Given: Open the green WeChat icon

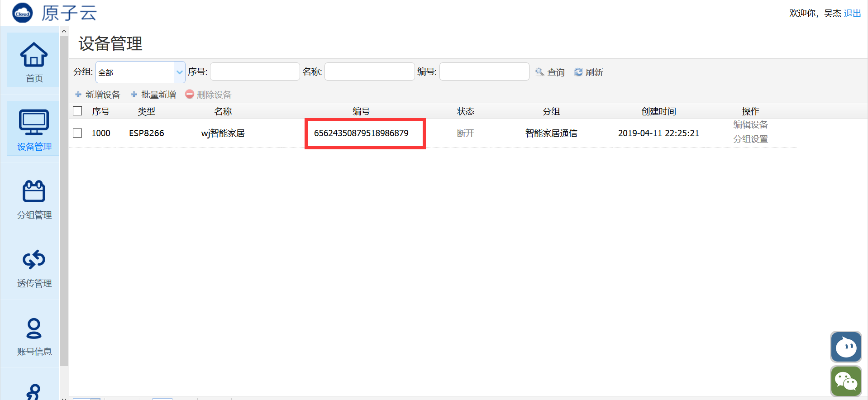Looking at the screenshot, I should pyautogui.click(x=846, y=381).
